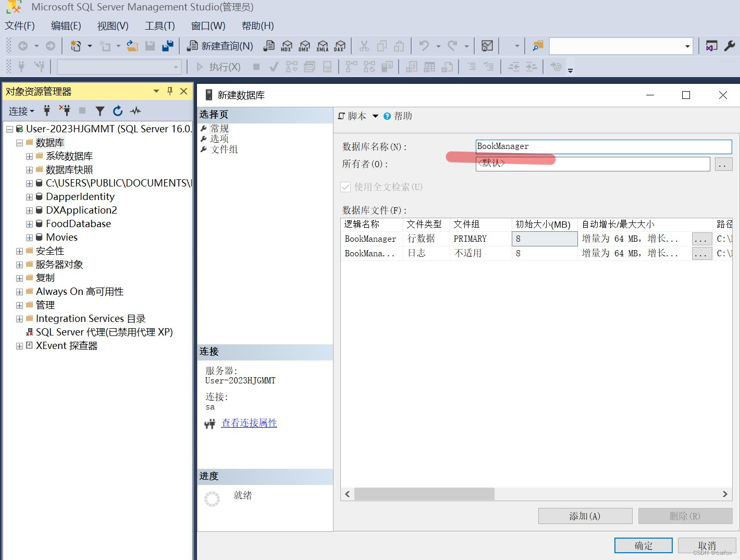Open the Script dropdown arrow
The width and height of the screenshot is (740, 560).
coord(375,116)
